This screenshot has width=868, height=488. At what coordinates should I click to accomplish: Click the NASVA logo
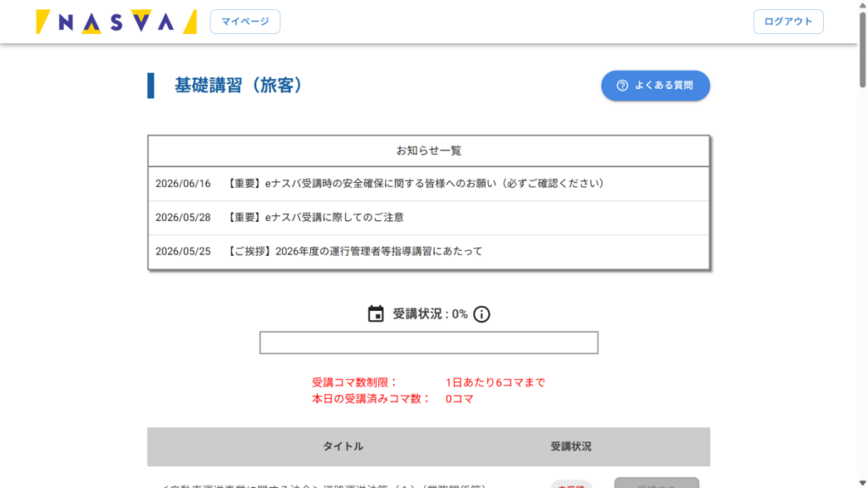116,21
